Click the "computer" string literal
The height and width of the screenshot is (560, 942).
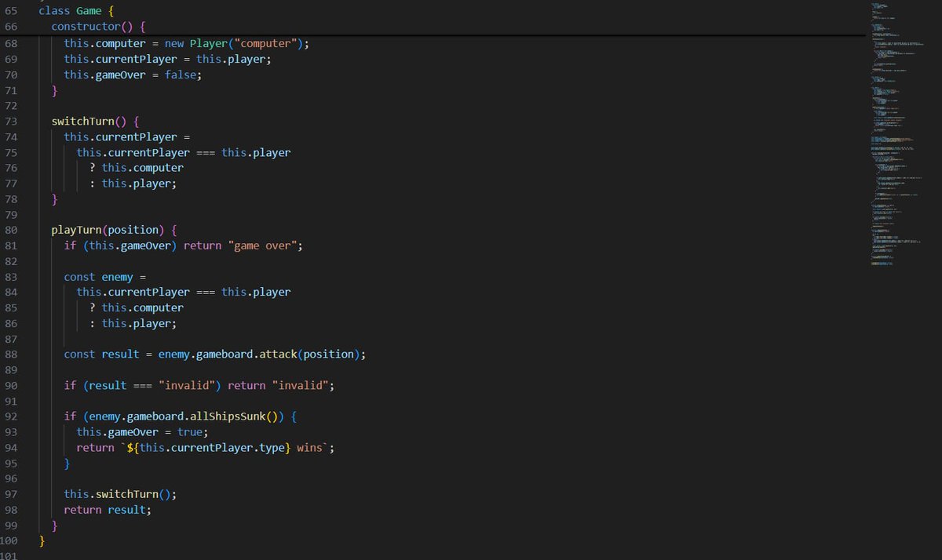coord(265,43)
